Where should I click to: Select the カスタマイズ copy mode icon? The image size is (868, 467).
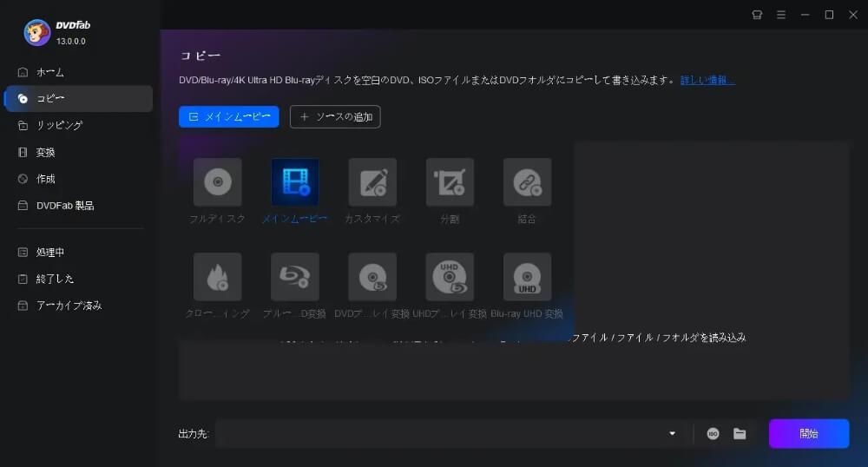coord(372,182)
